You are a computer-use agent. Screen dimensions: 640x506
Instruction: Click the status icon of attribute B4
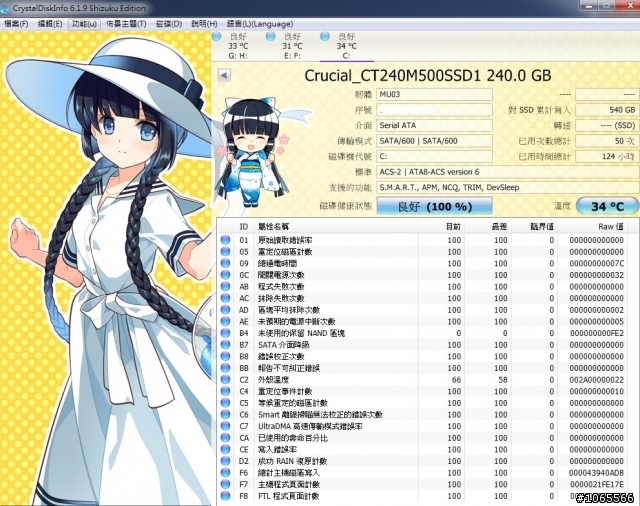pos(225,333)
